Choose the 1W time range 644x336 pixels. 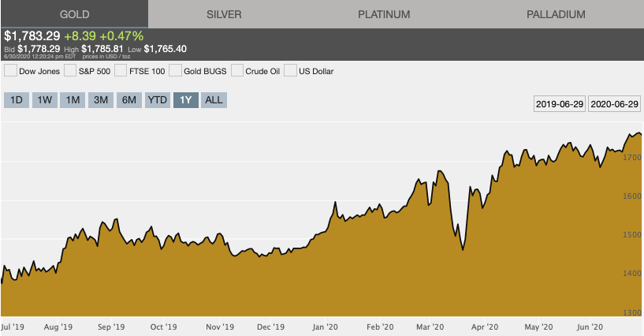pos(45,100)
